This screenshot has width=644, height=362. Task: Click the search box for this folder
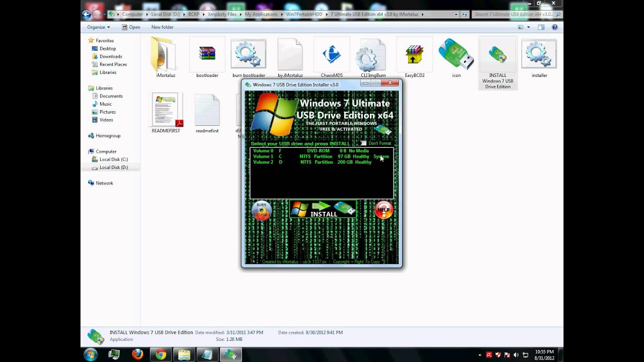pos(517,15)
